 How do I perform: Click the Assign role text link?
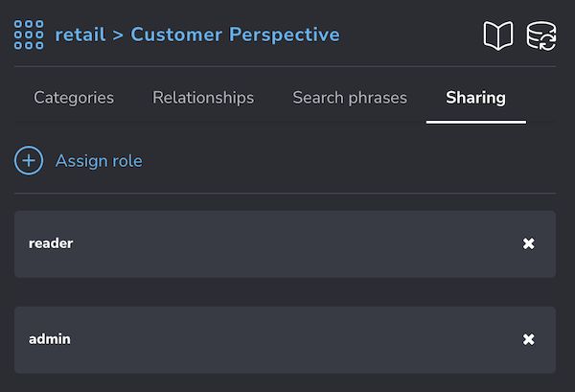point(99,161)
